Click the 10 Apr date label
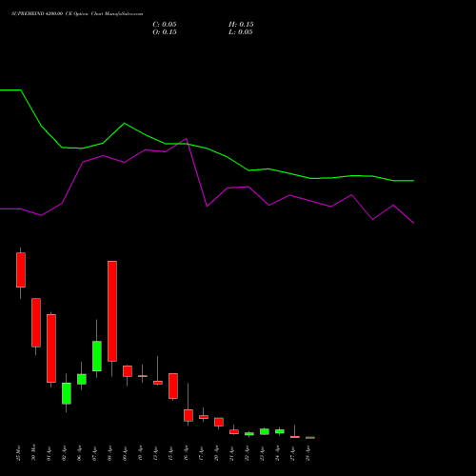 pyautogui.click(x=140, y=453)
